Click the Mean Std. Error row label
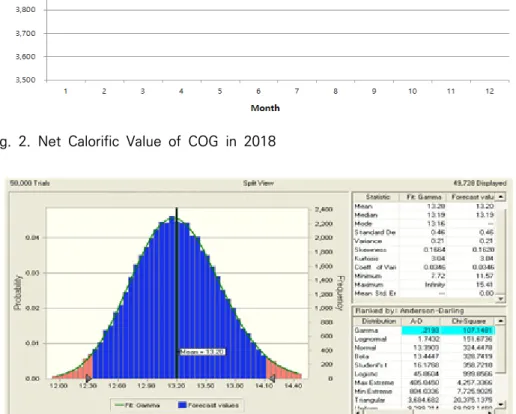The height and width of the screenshot is (414, 516). click(x=375, y=293)
